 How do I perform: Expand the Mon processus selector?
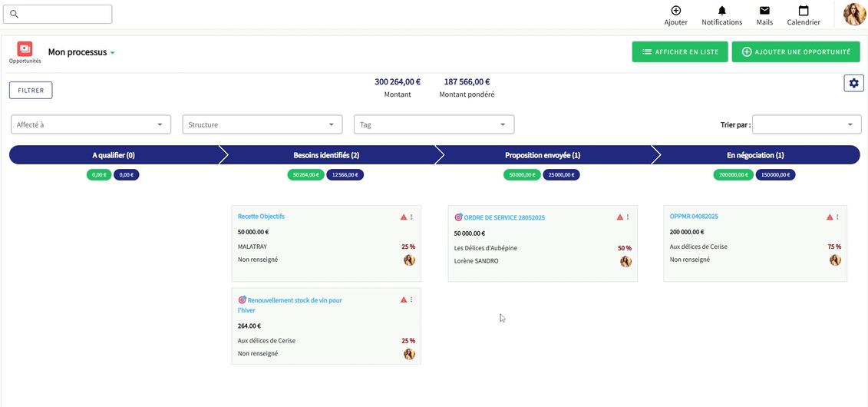coord(81,52)
